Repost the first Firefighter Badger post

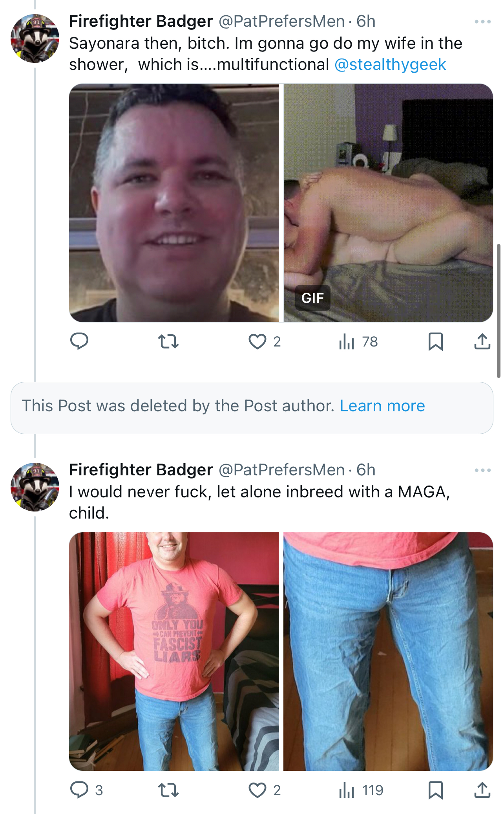point(168,341)
